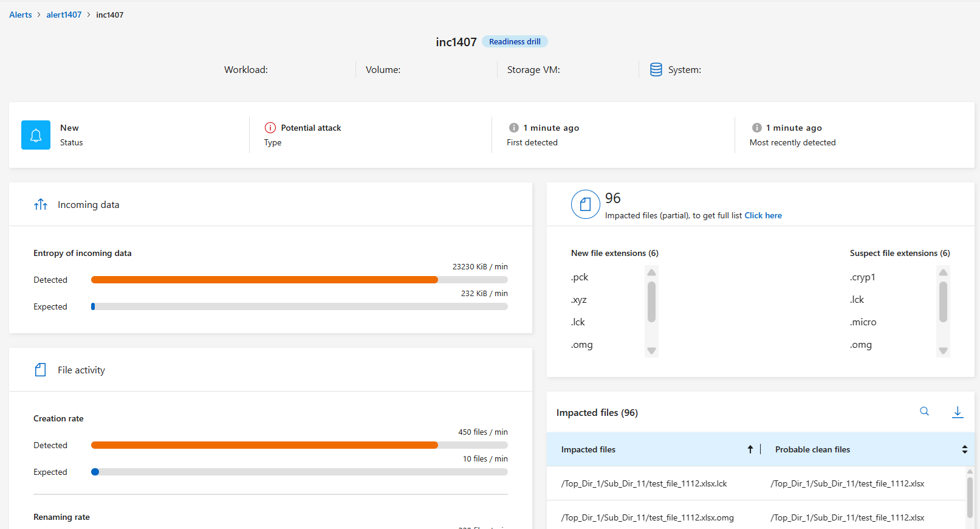Open alert1407 breadcrumb link
The image size is (980, 529).
pyautogui.click(x=64, y=15)
